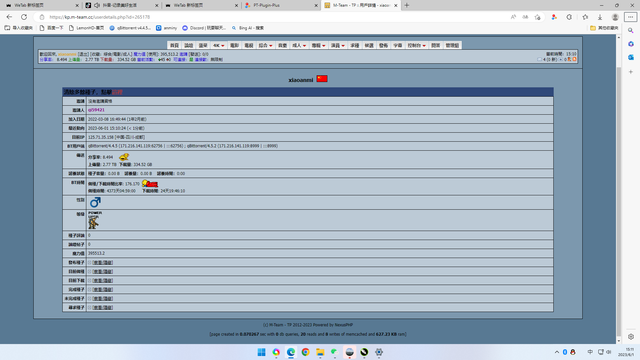The height and width of the screenshot is (360, 640).
Task: Open a new browser tab with the plus button
Action: tap(407, 5)
